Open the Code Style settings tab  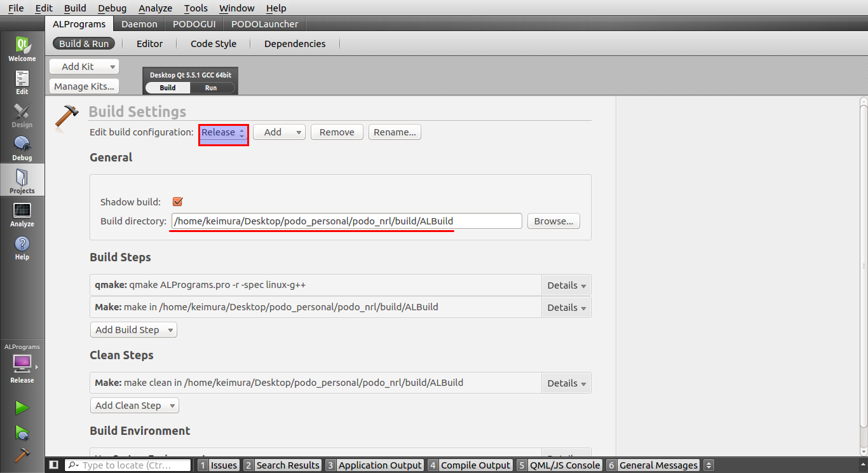click(x=214, y=44)
